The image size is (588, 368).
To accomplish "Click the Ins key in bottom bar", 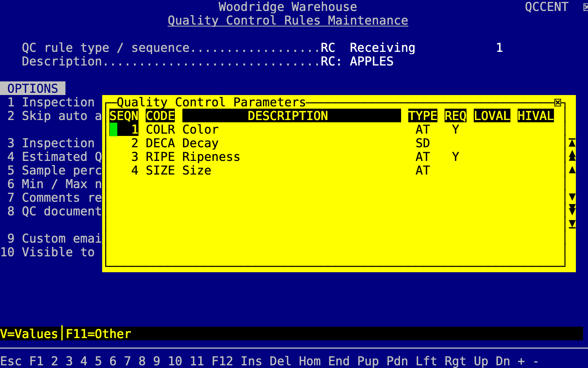I will click(251, 361).
